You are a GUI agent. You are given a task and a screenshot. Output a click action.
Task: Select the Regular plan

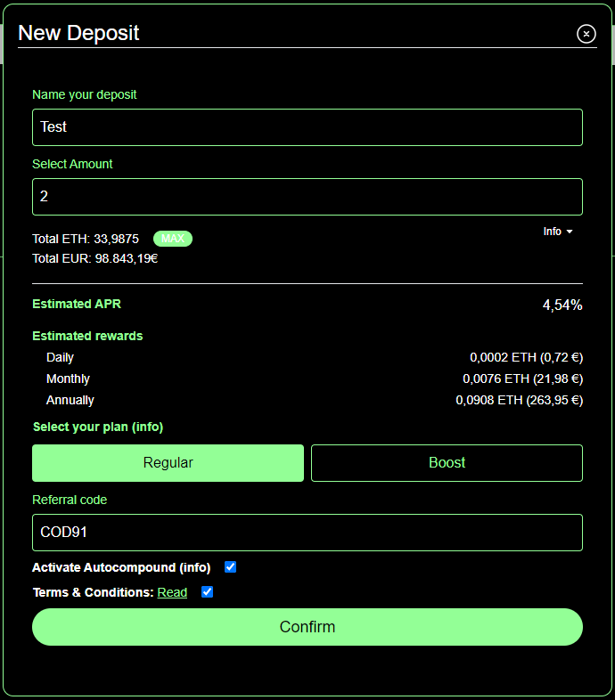[x=168, y=463]
